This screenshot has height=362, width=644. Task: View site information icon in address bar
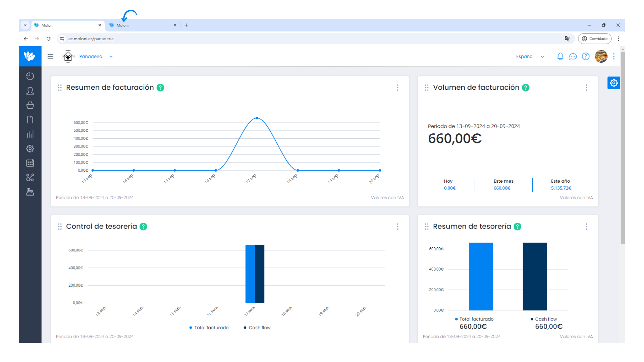tap(62, 39)
